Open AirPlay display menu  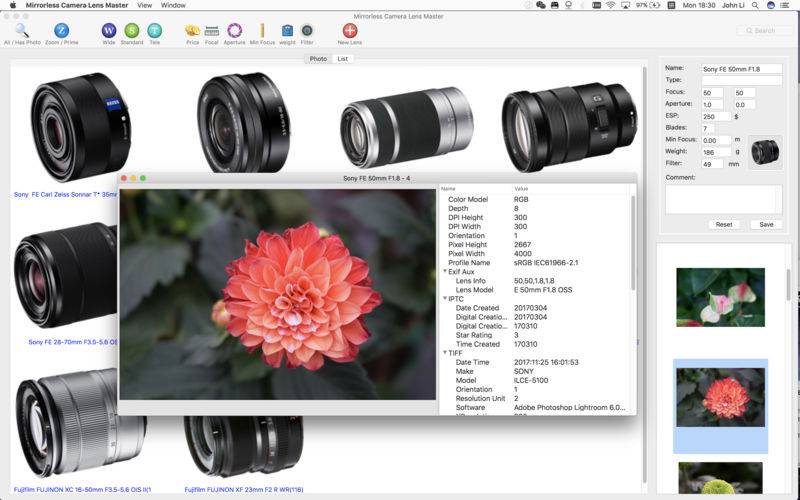click(625, 5)
